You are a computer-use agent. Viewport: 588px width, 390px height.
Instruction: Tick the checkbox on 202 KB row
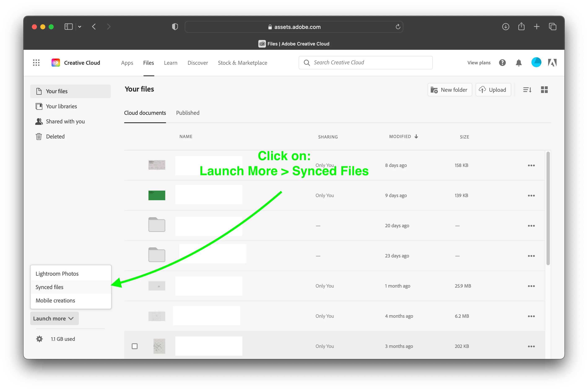[x=135, y=346]
